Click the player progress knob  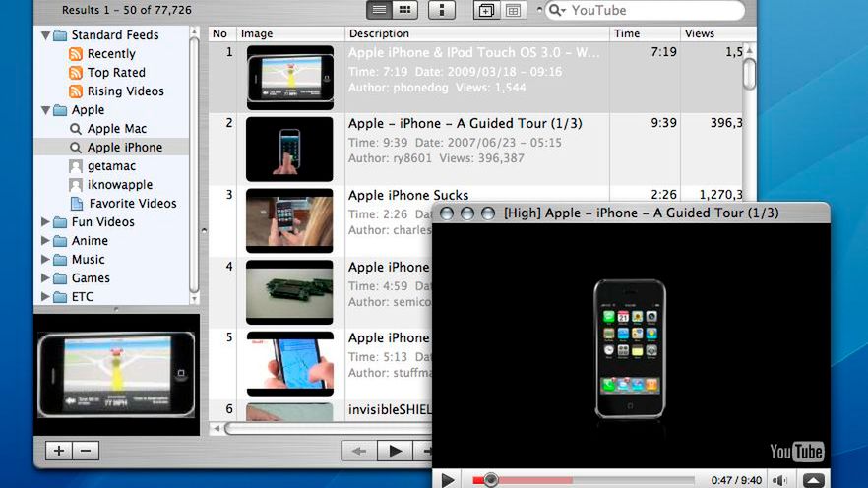point(490,480)
